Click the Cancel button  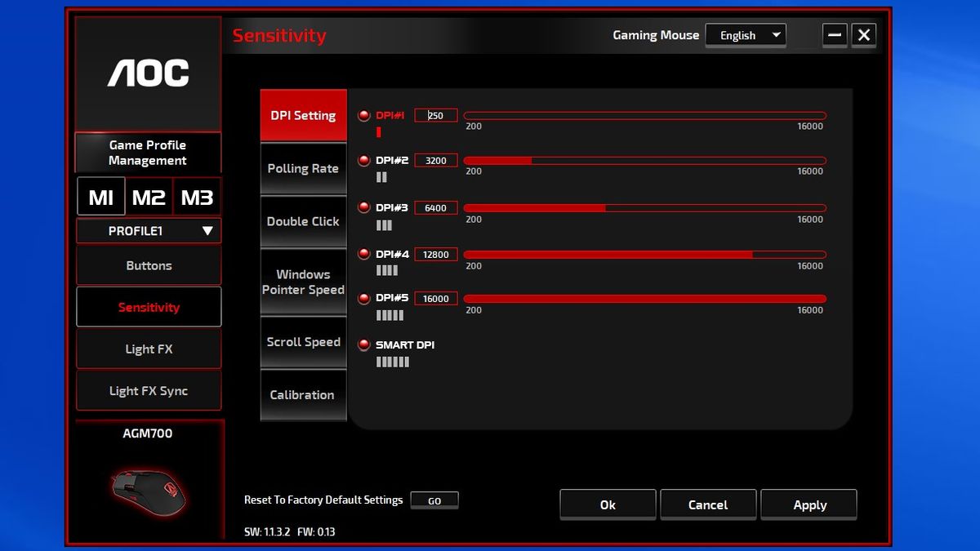pos(708,504)
